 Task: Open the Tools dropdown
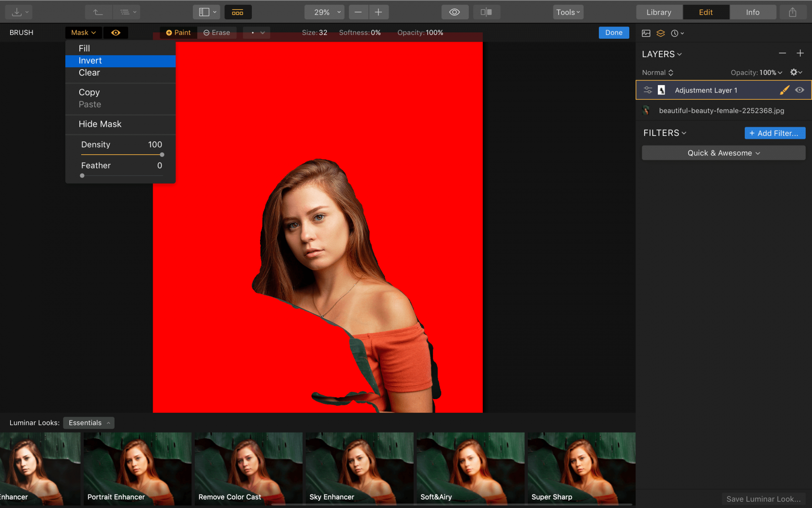(568, 12)
